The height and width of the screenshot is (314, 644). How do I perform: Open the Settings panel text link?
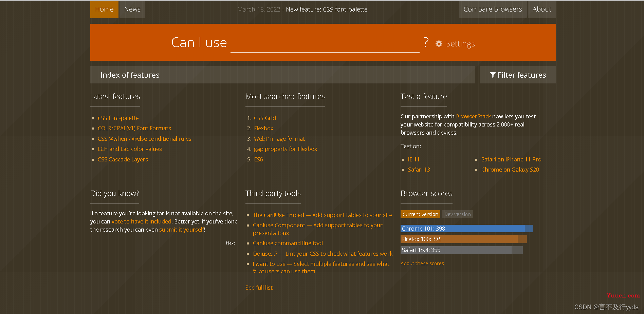[x=460, y=44]
